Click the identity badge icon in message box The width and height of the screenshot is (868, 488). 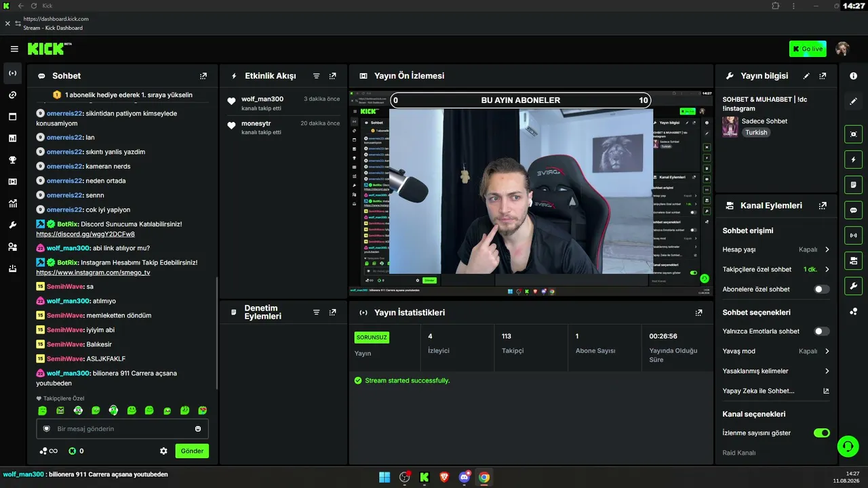coord(47,428)
